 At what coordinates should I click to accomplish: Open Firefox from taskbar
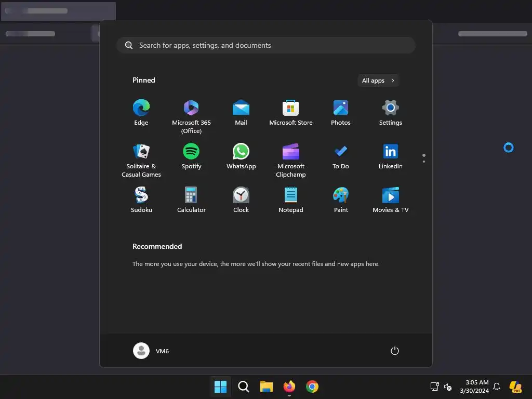289,387
